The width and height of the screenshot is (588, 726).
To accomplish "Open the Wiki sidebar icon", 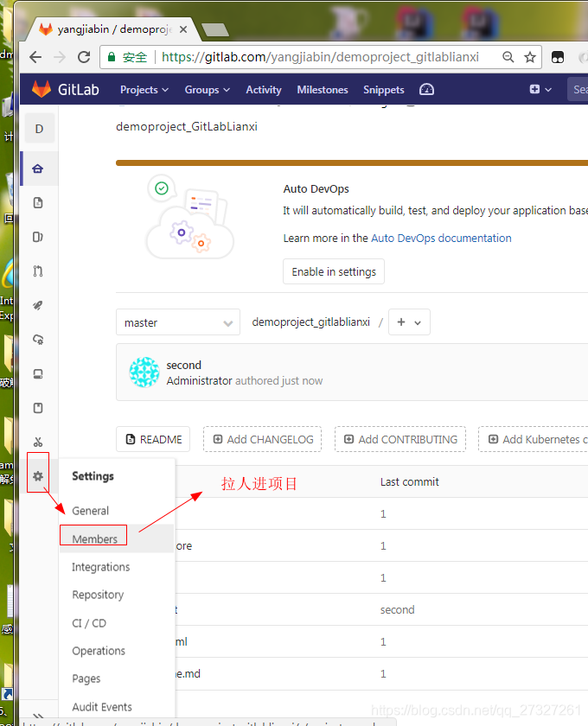I will (x=38, y=408).
